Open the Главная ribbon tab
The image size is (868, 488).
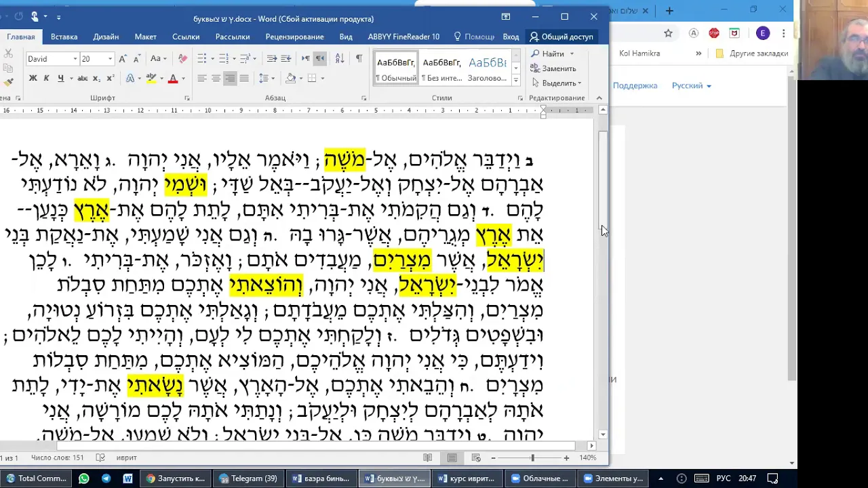tap(21, 37)
